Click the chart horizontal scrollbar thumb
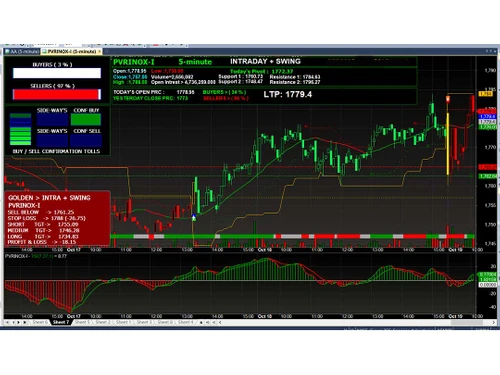 [x=467, y=322]
